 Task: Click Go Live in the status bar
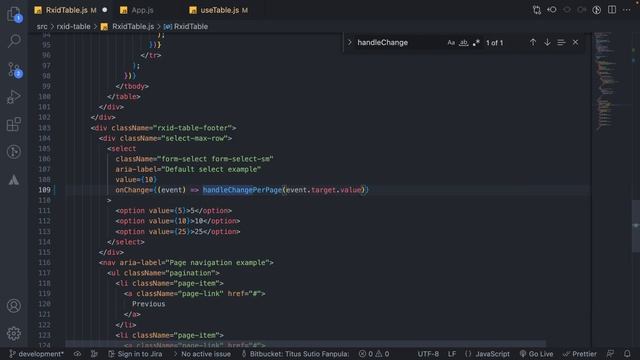pyautogui.click(x=536, y=354)
